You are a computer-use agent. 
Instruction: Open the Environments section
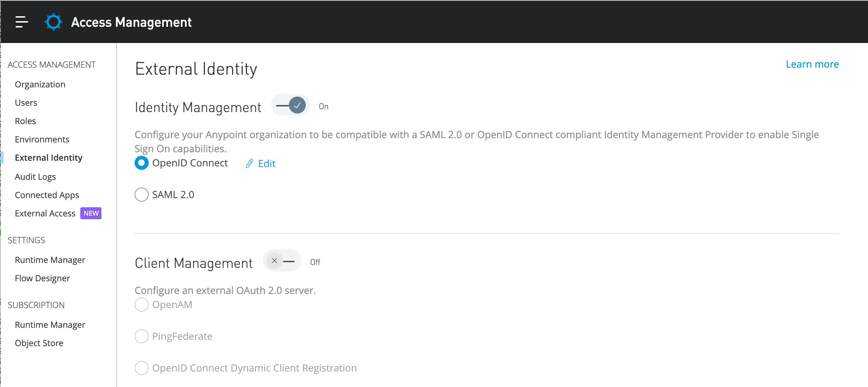click(x=42, y=139)
